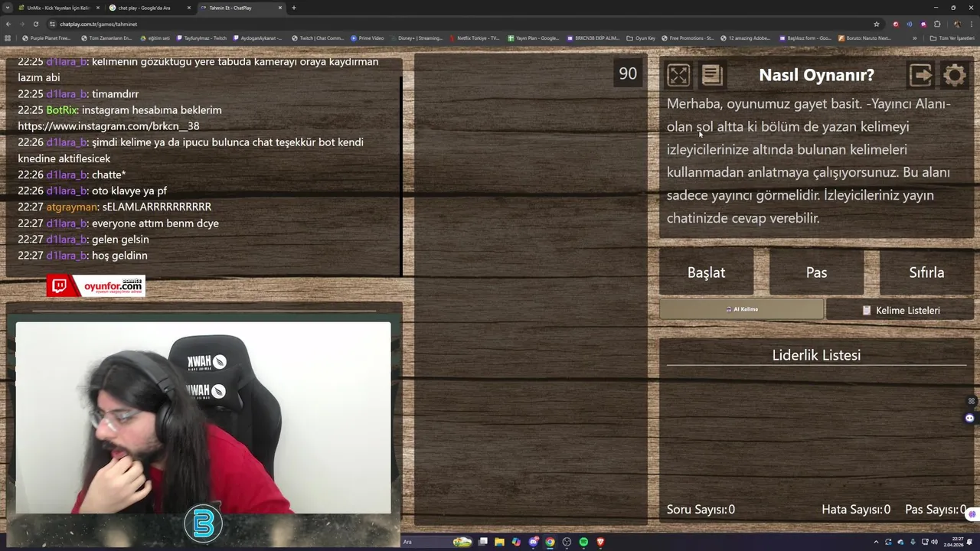Viewport: 980px width, 551px height.
Task: Open the Tayfunylmaz - Twitch bookmark
Action: (x=201, y=37)
